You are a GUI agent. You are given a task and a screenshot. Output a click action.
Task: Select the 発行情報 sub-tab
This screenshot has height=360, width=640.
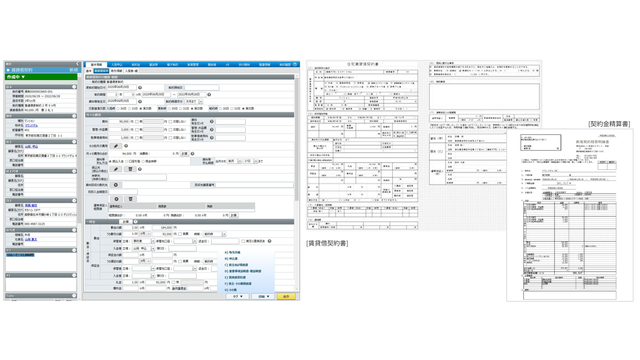click(116, 71)
